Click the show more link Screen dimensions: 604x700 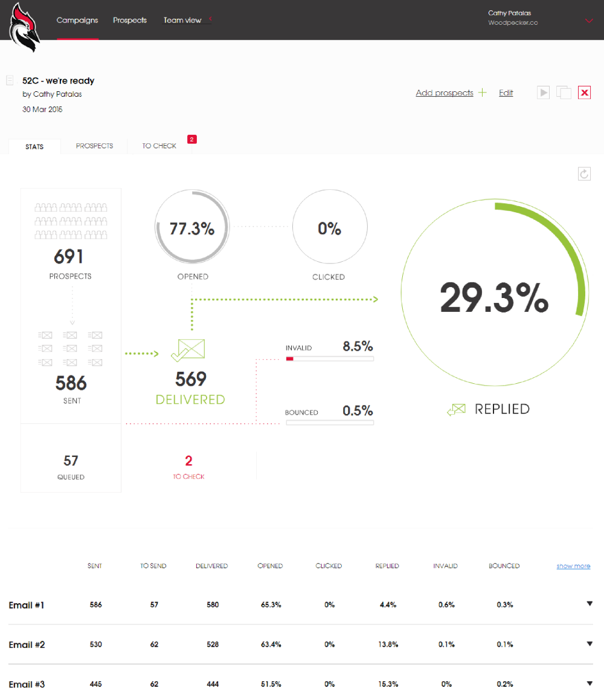click(573, 566)
